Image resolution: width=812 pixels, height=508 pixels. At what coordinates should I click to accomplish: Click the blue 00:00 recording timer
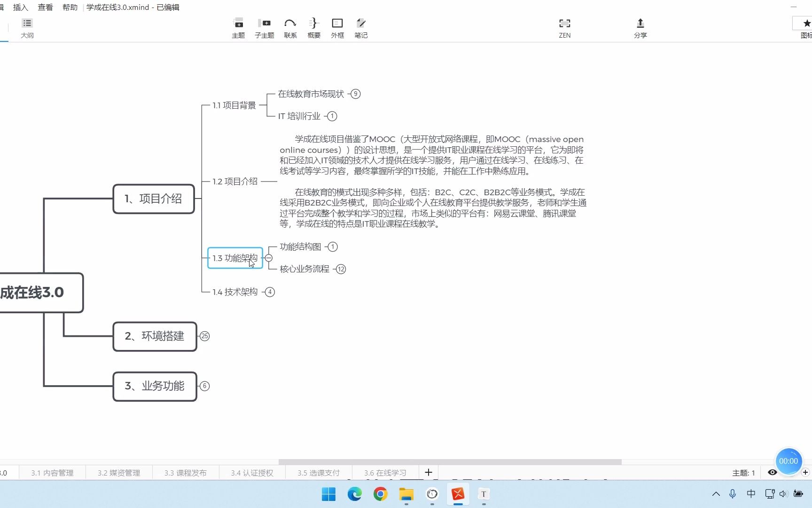pyautogui.click(x=788, y=461)
